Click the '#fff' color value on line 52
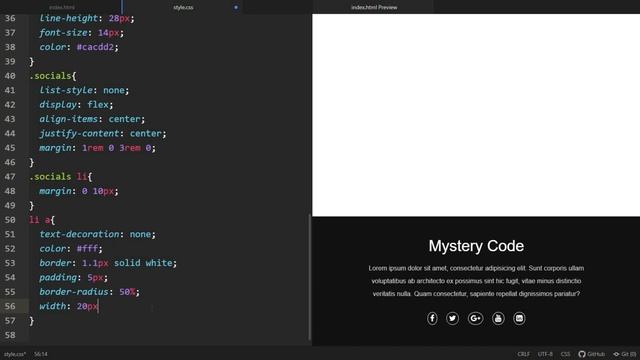This screenshot has width=640, height=360. pos(87,249)
